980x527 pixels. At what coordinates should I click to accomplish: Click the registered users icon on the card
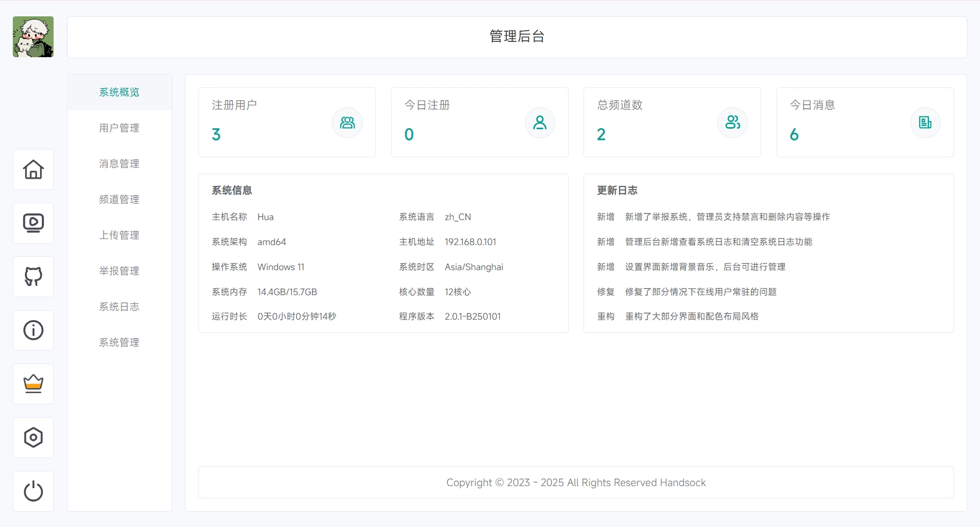347,123
